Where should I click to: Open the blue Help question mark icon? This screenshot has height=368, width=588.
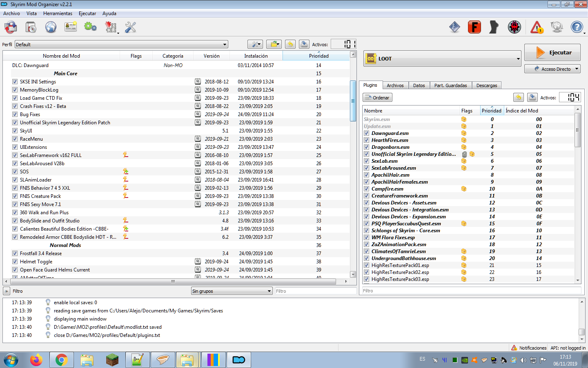click(x=577, y=27)
